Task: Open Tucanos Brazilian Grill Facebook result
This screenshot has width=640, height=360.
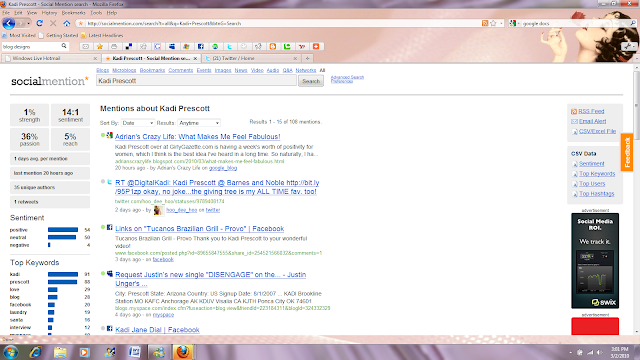Action: pyautogui.click(x=200, y=229)
